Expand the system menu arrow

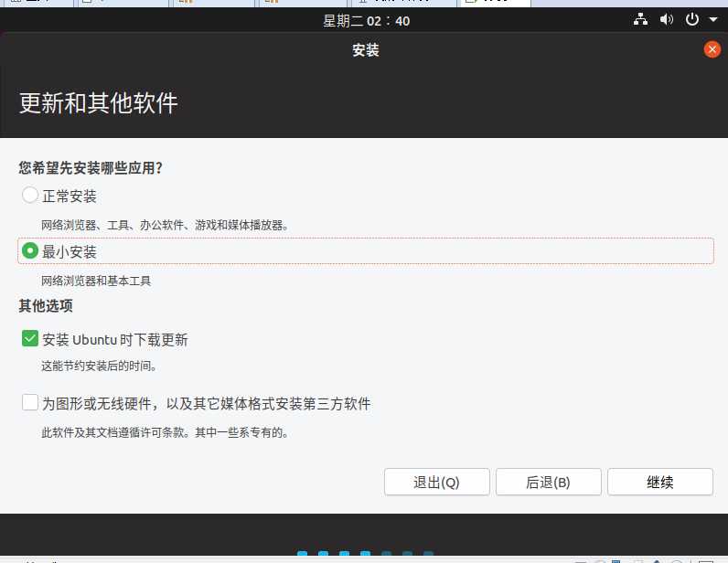713,20
